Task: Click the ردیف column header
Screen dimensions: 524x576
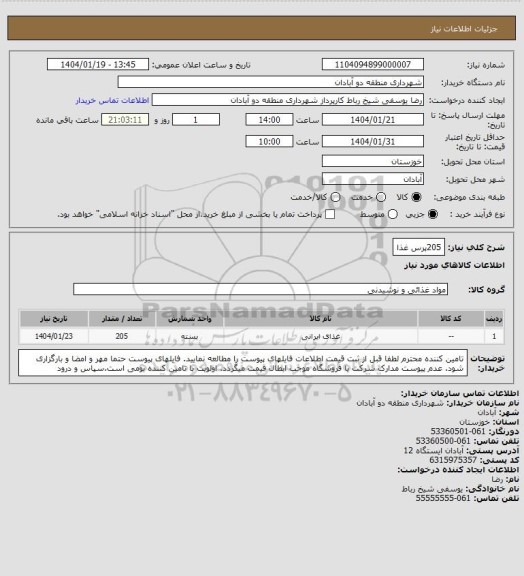Action: [x=494, y=319]
